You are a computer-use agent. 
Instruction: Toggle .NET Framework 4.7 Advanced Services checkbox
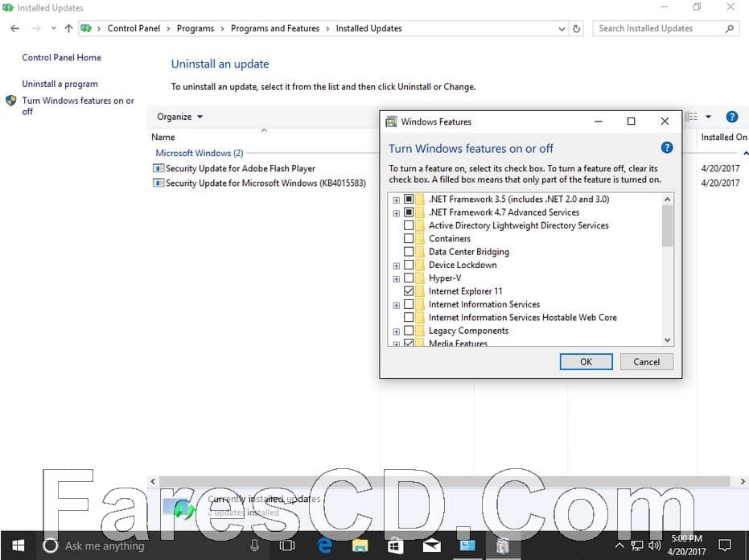409,212
